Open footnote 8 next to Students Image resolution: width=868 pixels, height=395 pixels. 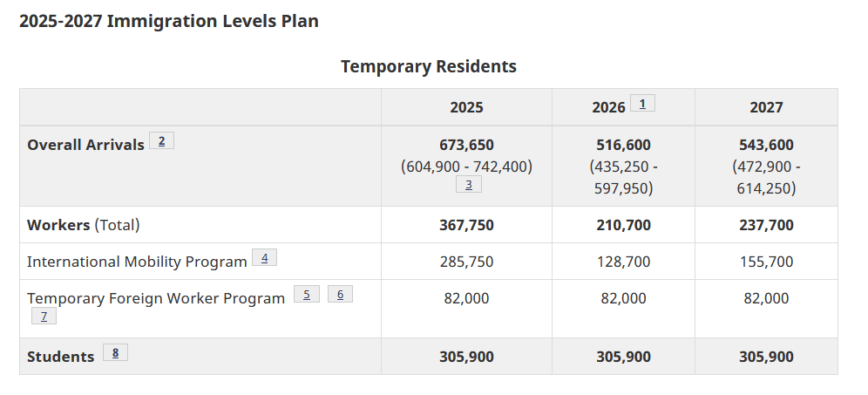pyautogui.click(x=116, y=353)
